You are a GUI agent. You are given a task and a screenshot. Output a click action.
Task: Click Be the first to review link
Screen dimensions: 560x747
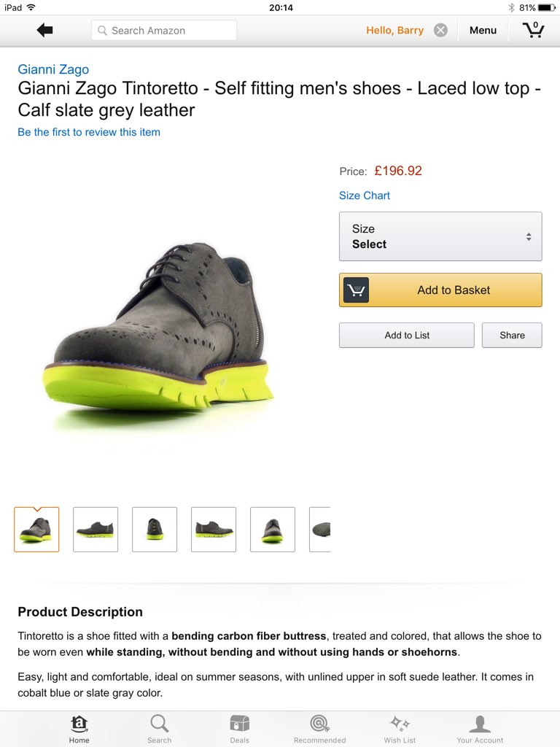89,132
